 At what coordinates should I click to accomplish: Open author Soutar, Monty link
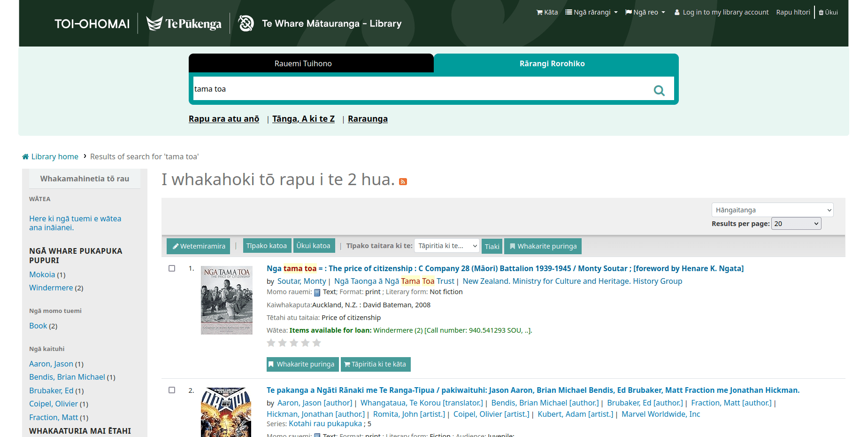pos(302,281)
